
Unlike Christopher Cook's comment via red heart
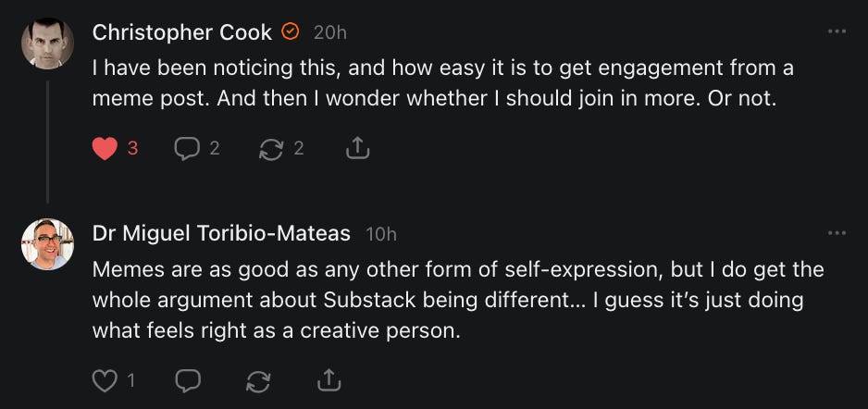[105, 148]
